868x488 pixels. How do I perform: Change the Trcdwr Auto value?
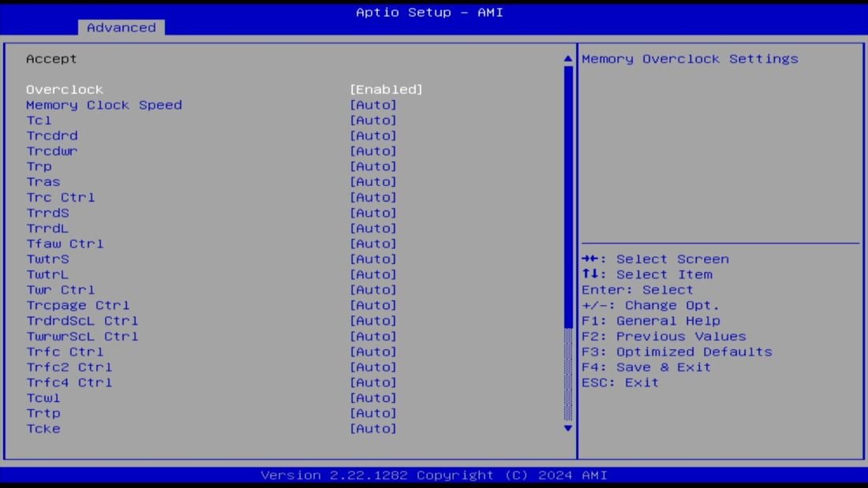[x=373, y=151]
